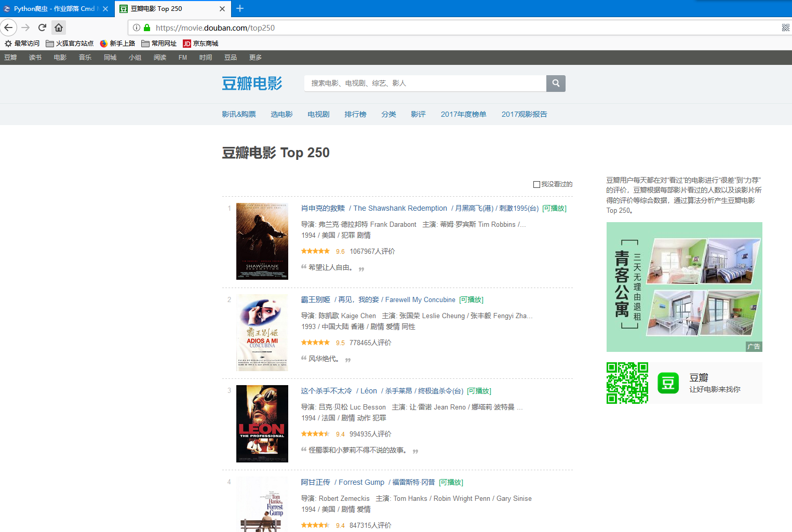Go to 电视剧 section
Screen dimensions: 792x532
(x=318, y=114)
